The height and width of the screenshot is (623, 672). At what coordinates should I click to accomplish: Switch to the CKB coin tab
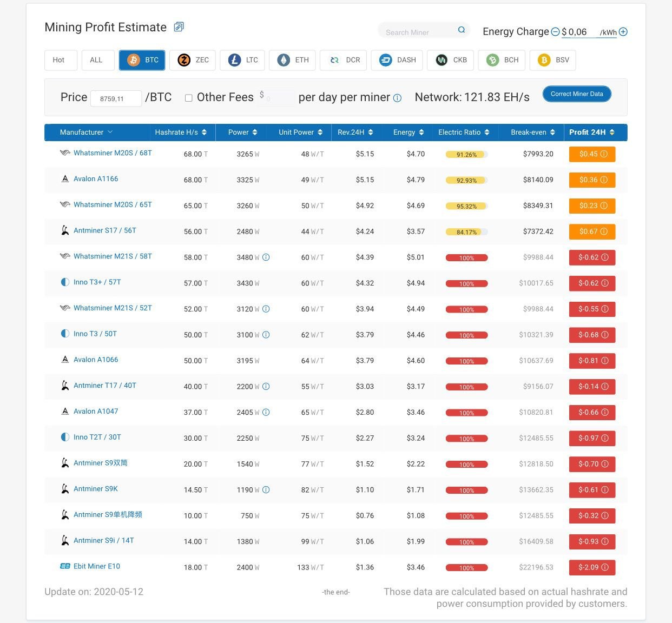pos(451,60)
